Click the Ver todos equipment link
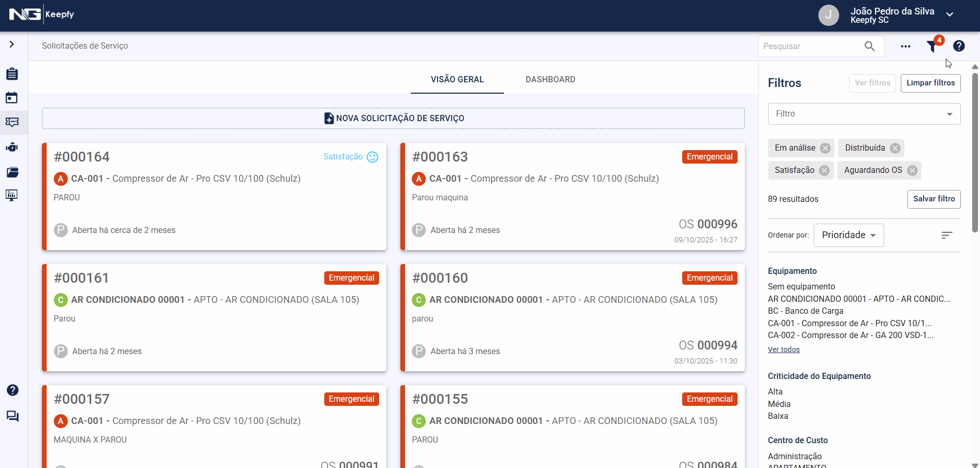 [x=783, y=350]
